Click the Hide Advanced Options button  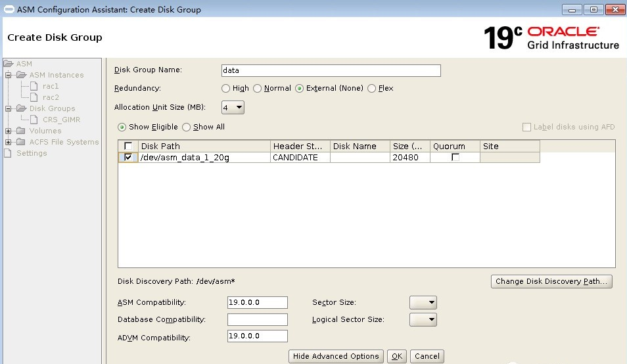(336, 356)
